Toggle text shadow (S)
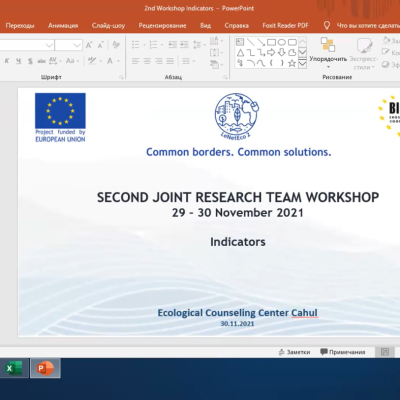Viewport: 400px width, 400px height. 30,61
